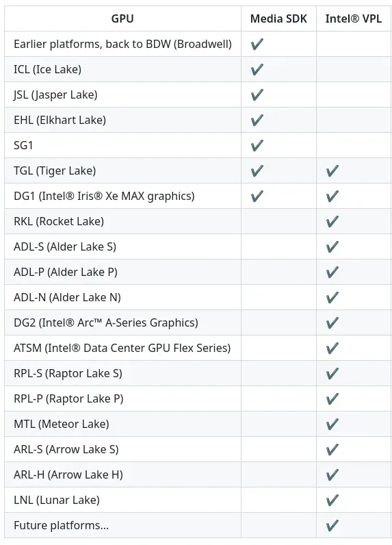Select the ARL-H (Arrow Lake H) cell

[122, 474]
